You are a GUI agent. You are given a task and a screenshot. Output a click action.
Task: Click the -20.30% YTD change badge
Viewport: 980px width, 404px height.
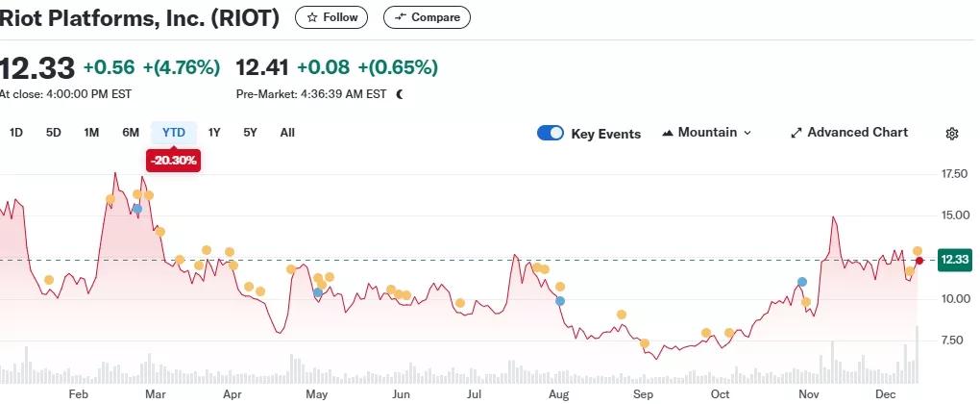(x=173, y=162)
